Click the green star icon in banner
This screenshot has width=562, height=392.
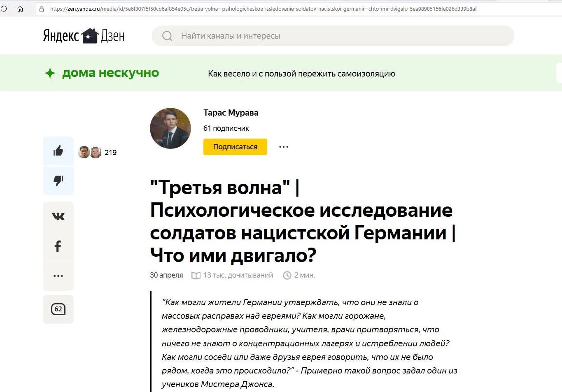(x=50, y=73)
